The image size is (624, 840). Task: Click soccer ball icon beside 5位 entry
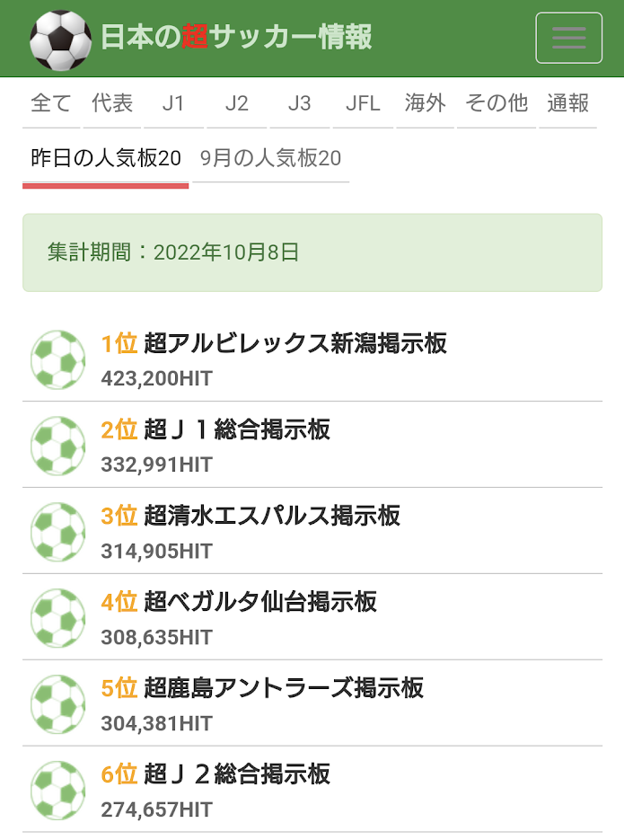coord(58,704)
